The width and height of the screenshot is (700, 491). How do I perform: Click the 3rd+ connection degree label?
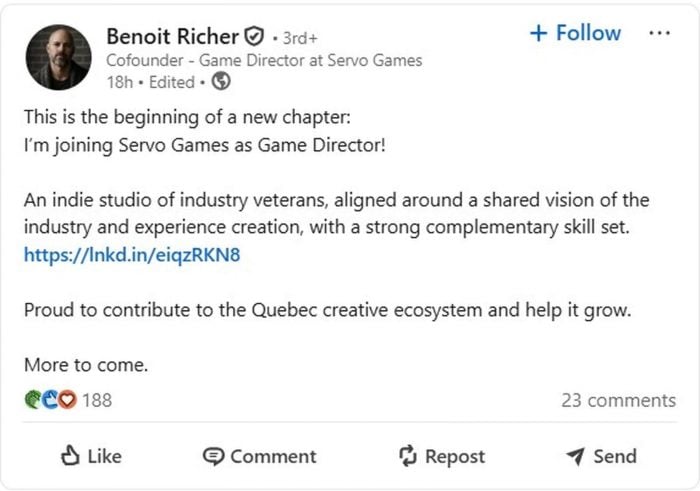coord(300,38)
